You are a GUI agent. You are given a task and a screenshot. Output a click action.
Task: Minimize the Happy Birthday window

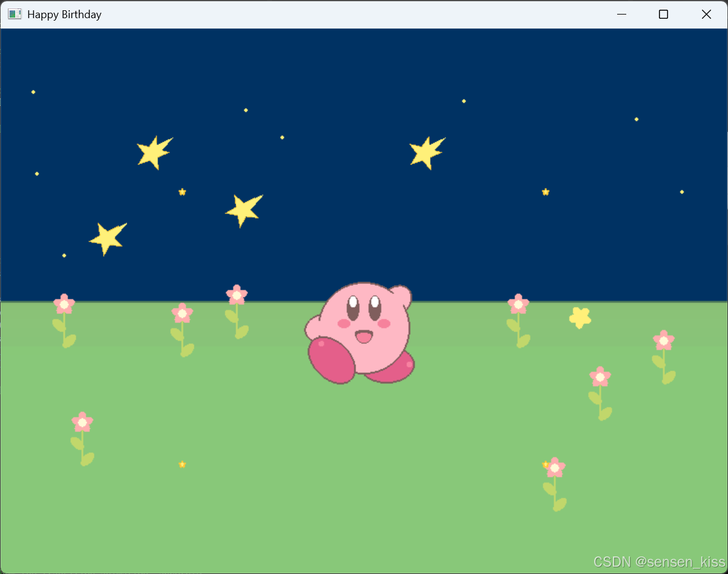coord(621,15)
